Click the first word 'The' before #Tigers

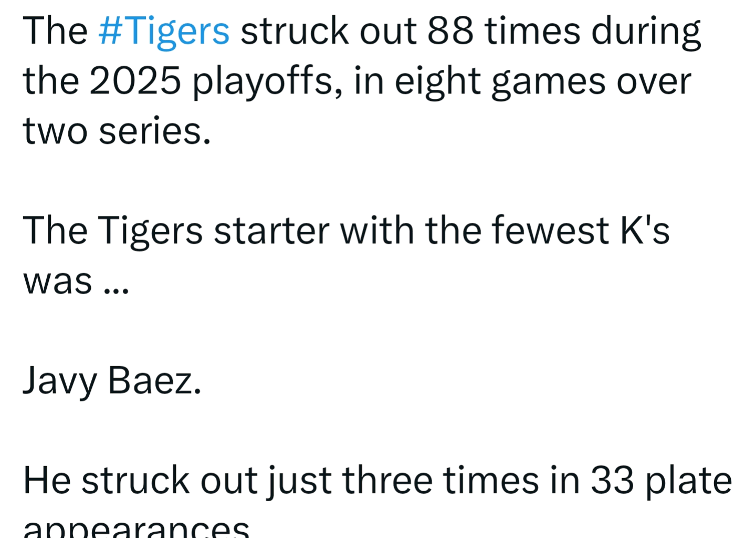55,31
